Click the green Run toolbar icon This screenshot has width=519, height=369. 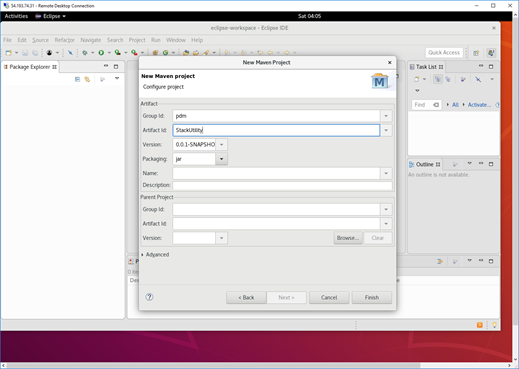click(101, 53)
